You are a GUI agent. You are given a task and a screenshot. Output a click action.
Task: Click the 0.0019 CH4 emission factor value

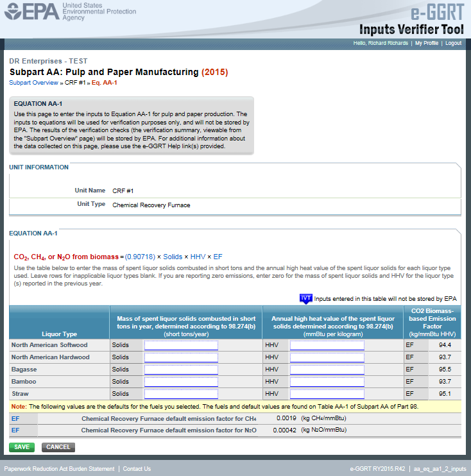[286, 418]
